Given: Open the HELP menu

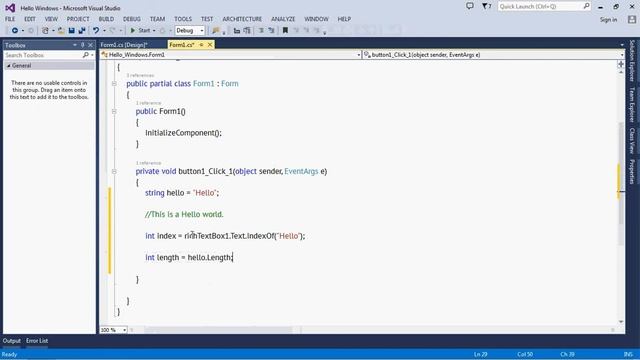Looking at the screenshot, I should 344,19.
